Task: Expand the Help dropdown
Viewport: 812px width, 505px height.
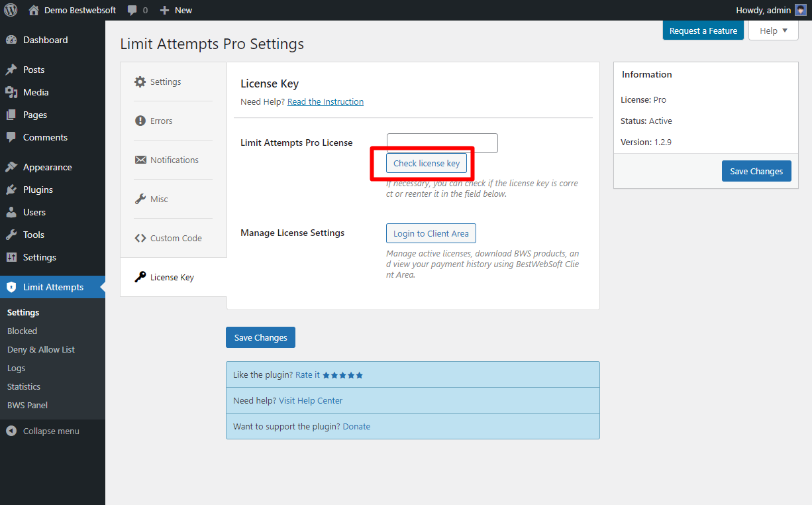Action: [773, 30]
